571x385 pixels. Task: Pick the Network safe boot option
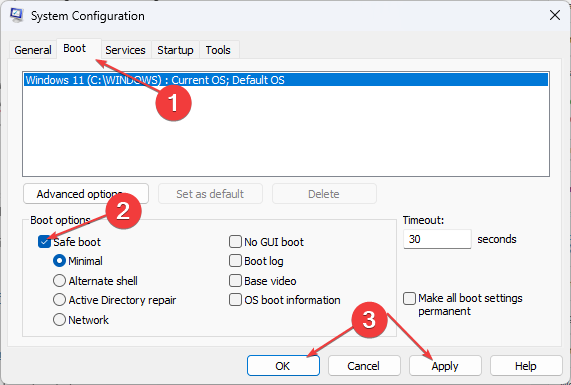click(x=59, y=320)
